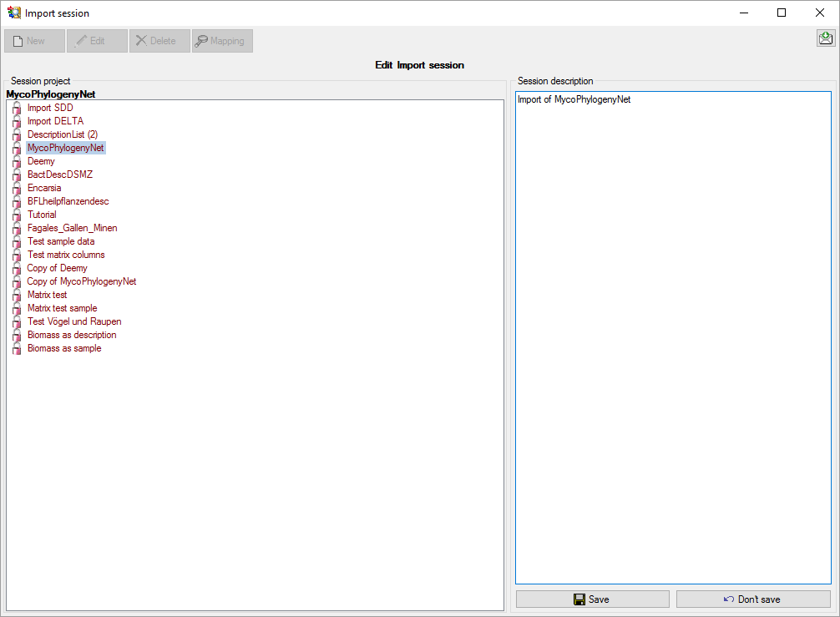Click the lock icon beside BactDescDSMZ

click(17, 175)
